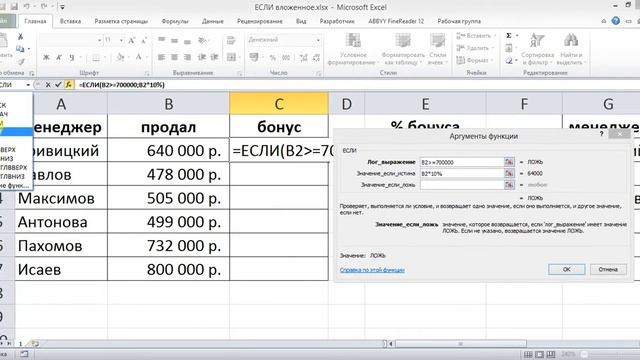Click the Cut scissors icon

[x=20, y=37]
